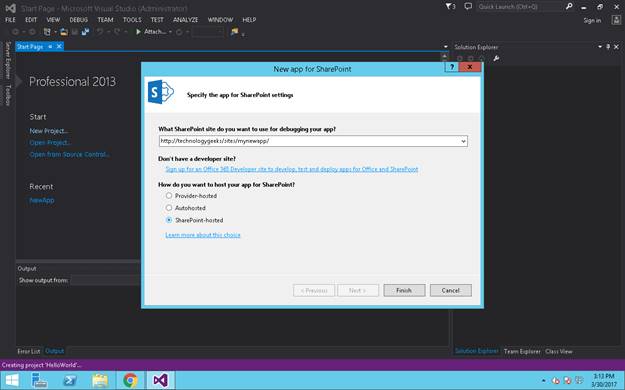Viewport: 625px width, 390px height.
Task: Select the SharePoint-hosted option
Action: pos(169,220)
